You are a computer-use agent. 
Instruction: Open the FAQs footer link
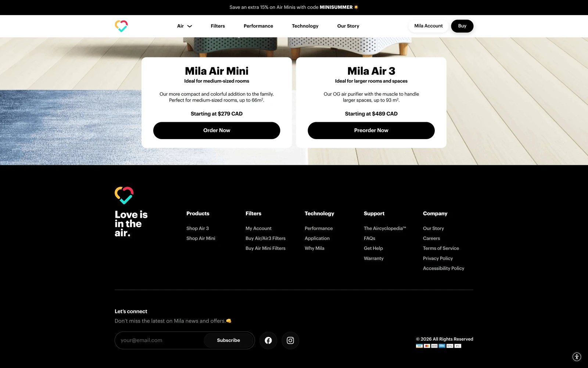pos(369,238)
